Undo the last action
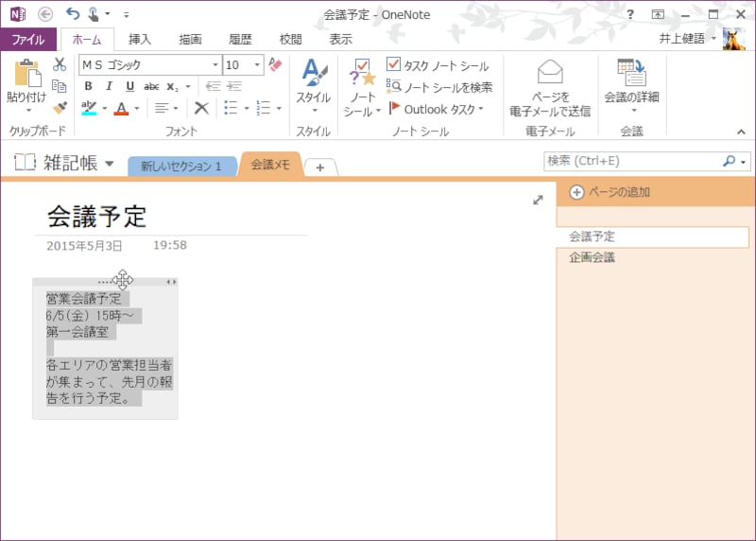Viewport: 756px width, 541px height. (x=73, y=14)
